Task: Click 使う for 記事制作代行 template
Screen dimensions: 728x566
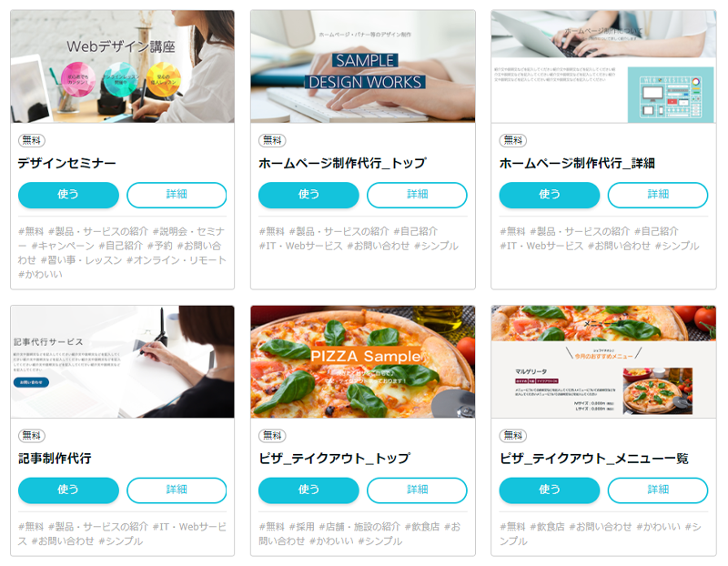Action: 68,490
